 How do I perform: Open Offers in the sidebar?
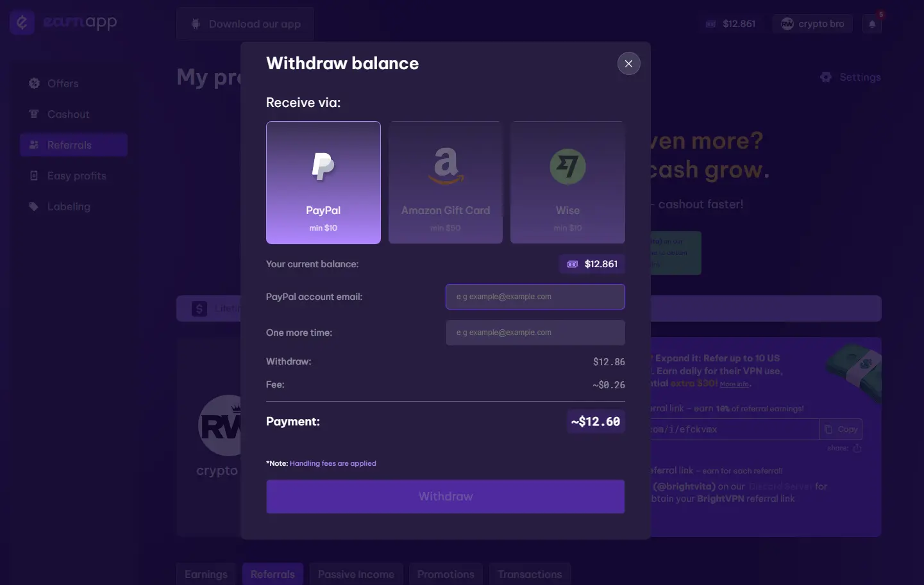tap(74, 83)
